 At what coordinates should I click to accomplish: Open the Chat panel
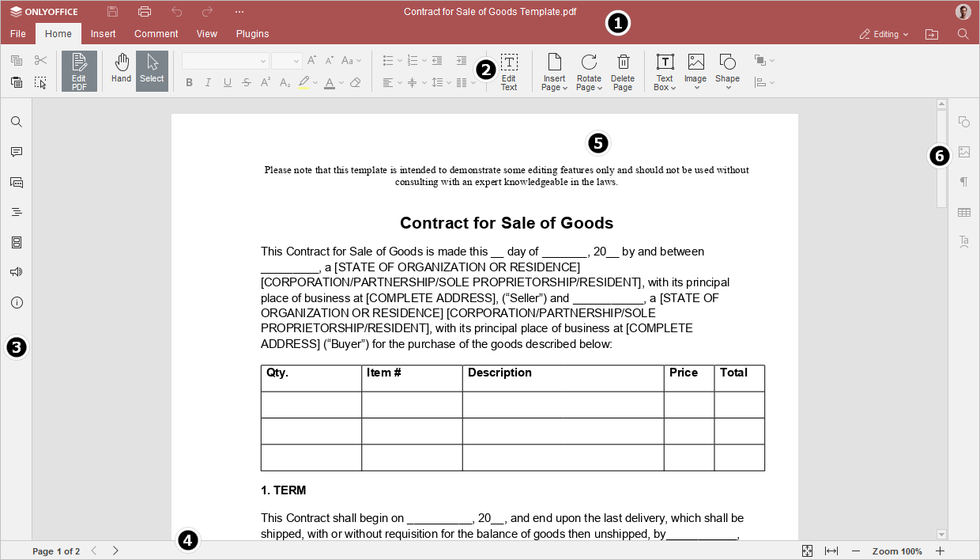17,182
